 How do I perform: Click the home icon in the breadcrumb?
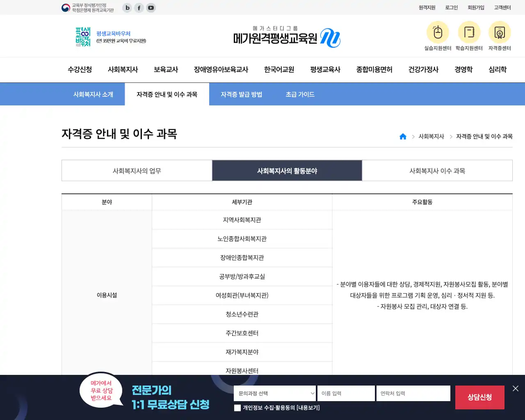403,136
